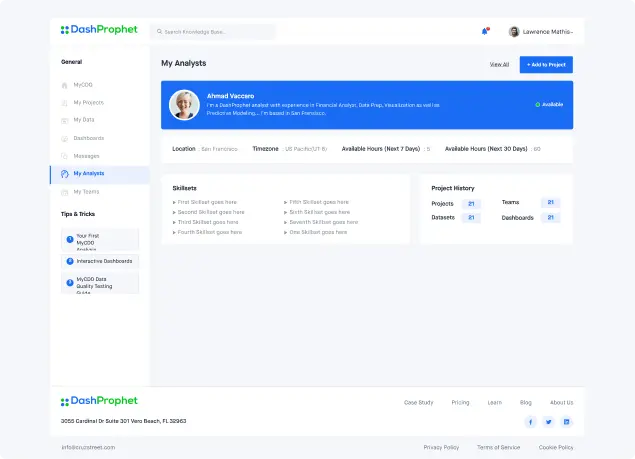Expand the Seventh Skillset item

pos(319,222)
